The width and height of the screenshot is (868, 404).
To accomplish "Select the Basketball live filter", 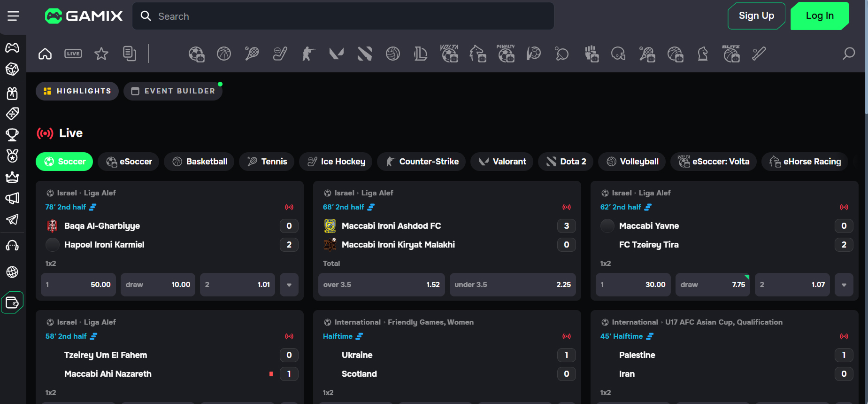I will click(200, 162).
